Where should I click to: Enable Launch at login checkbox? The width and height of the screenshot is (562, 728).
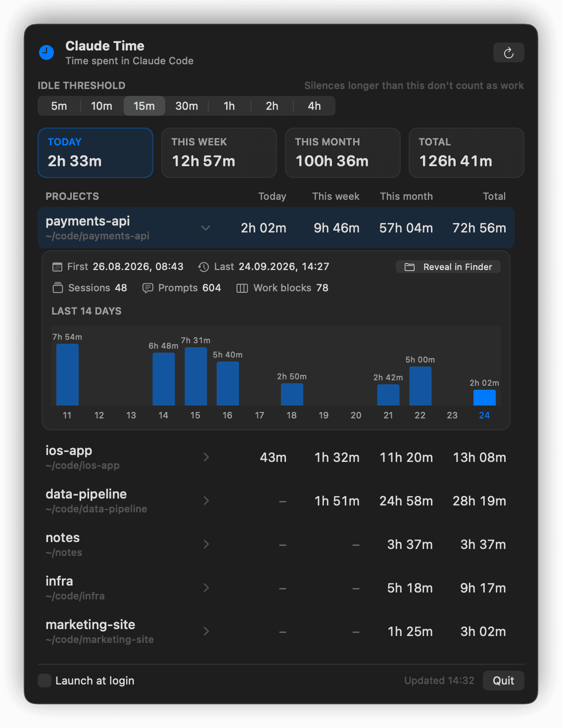point(45,681)
